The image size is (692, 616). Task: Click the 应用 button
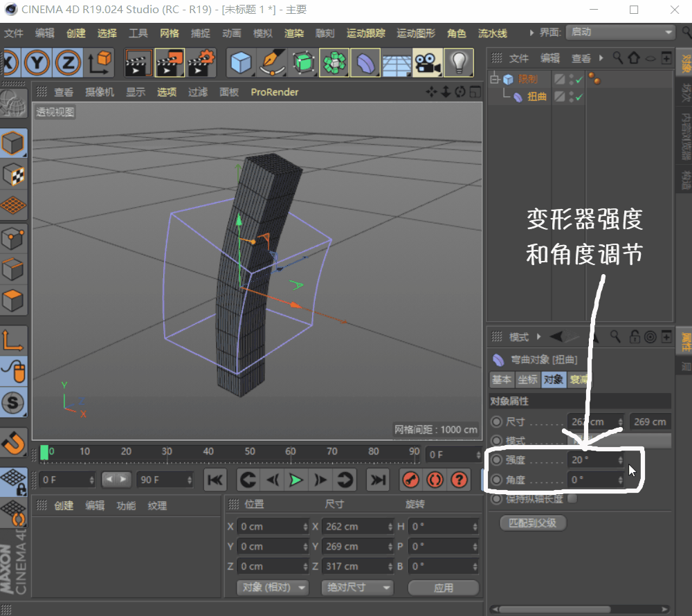(443, 588)
